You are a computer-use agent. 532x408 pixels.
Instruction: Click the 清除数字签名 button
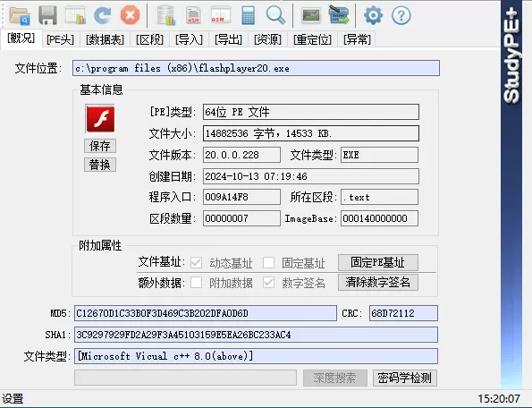point(378,282)
